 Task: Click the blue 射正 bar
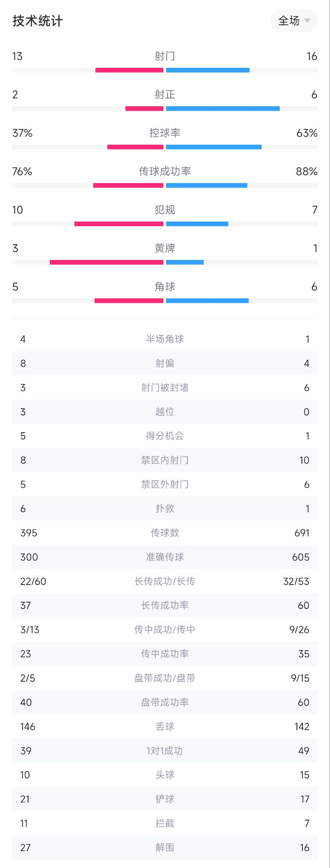coord(223,108)
